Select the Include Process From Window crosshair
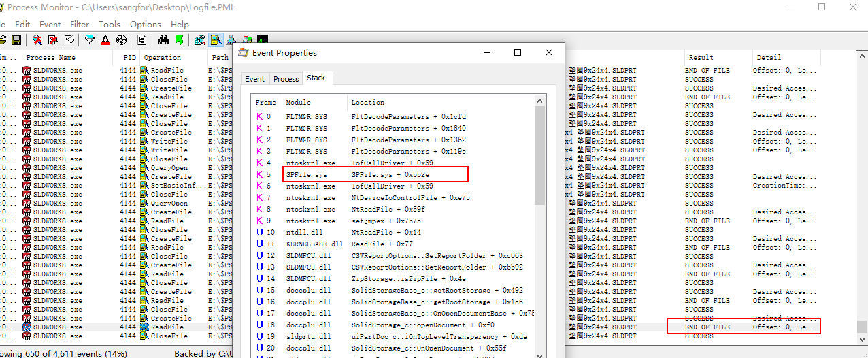Viewport: 868px width, 358px height. tap(122, 40)
